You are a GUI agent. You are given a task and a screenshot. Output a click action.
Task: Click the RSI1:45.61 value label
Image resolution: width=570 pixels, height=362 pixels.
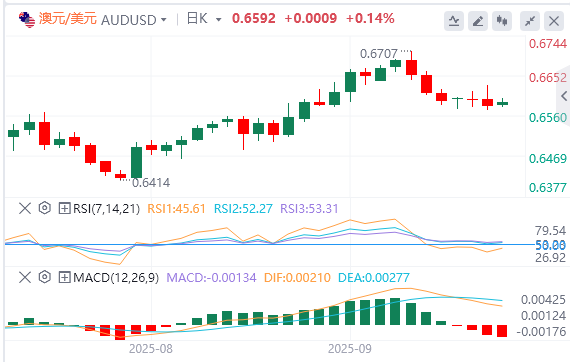[x=176, y=209]
